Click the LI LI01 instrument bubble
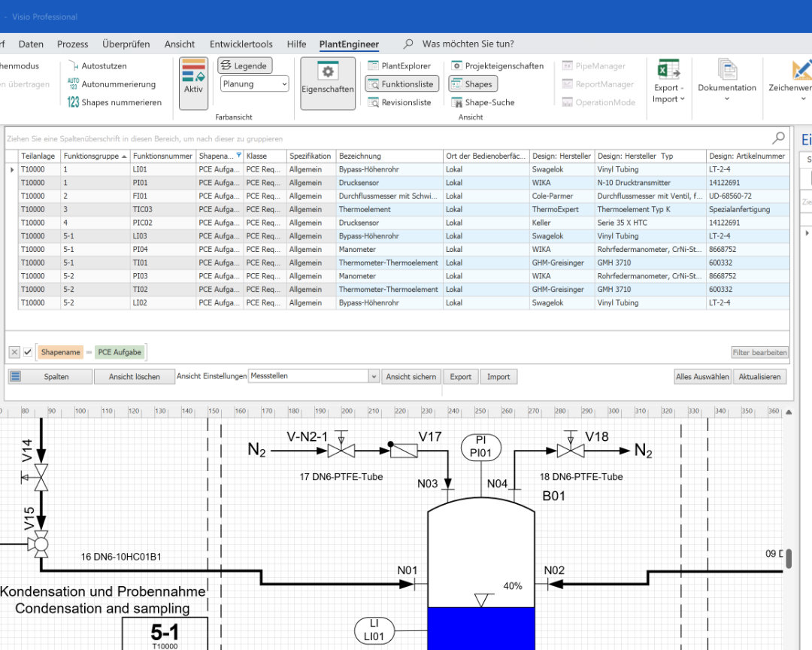 pyautogui.click(x=374, y=631)
